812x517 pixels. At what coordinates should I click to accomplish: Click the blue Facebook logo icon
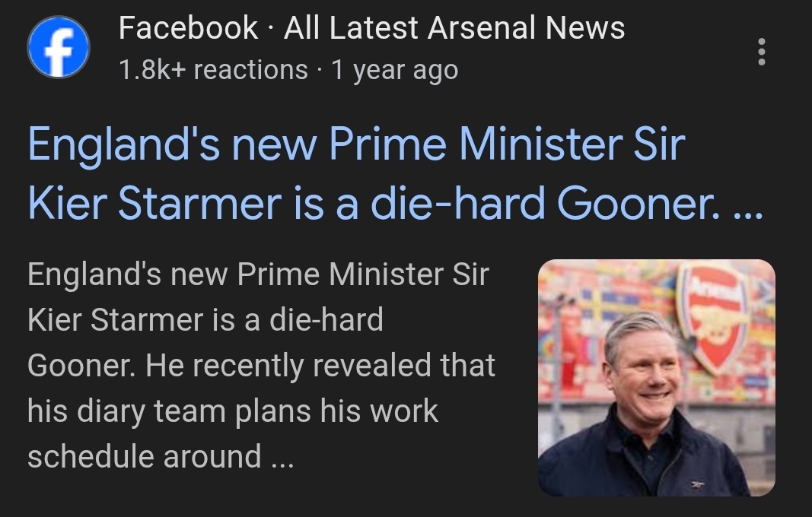click(58, 47)
